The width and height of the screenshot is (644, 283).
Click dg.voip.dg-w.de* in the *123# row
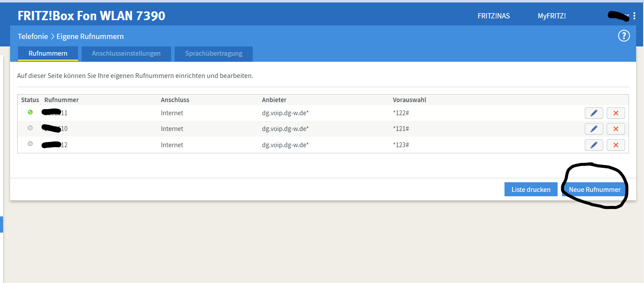(285, 145)
